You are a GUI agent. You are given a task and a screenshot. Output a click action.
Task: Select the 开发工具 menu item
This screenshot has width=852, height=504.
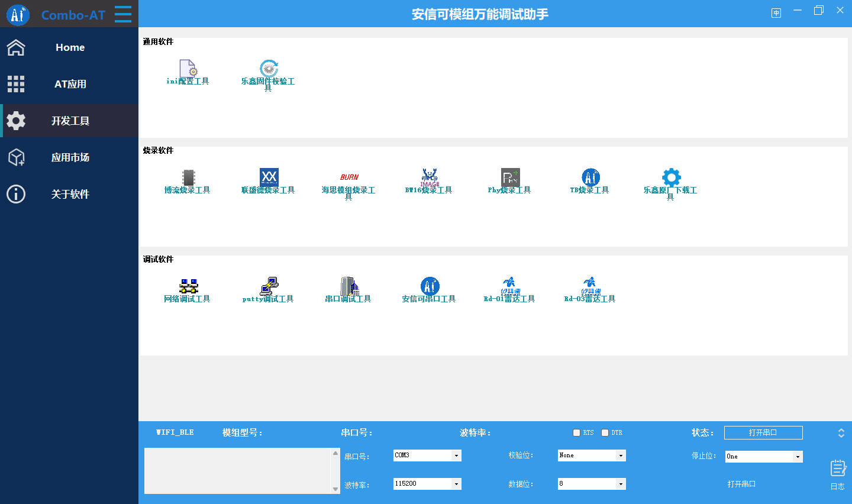coord(69,121)
